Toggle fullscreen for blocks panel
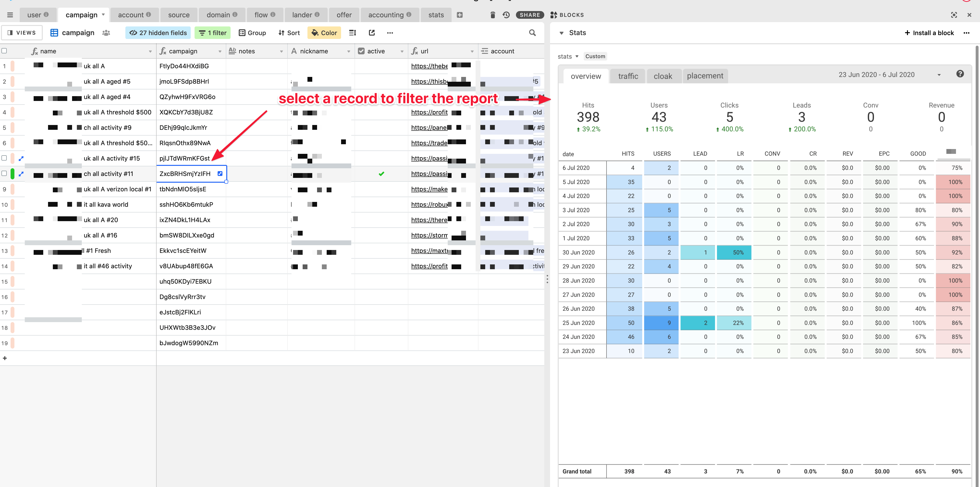Image resolution: width=980 pixels, height=487 pixels. point(954,15)
